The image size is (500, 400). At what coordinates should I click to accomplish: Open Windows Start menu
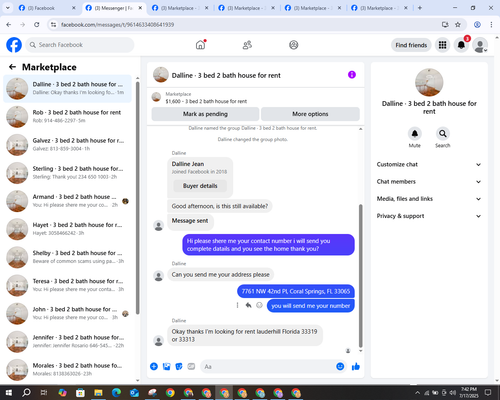point(9,393)
